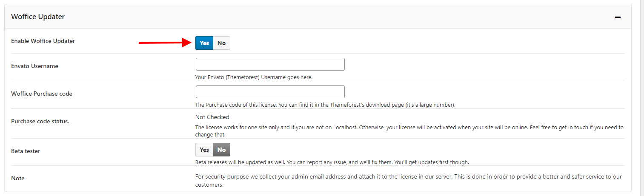Click the Purchase code status label

[40, 121]
